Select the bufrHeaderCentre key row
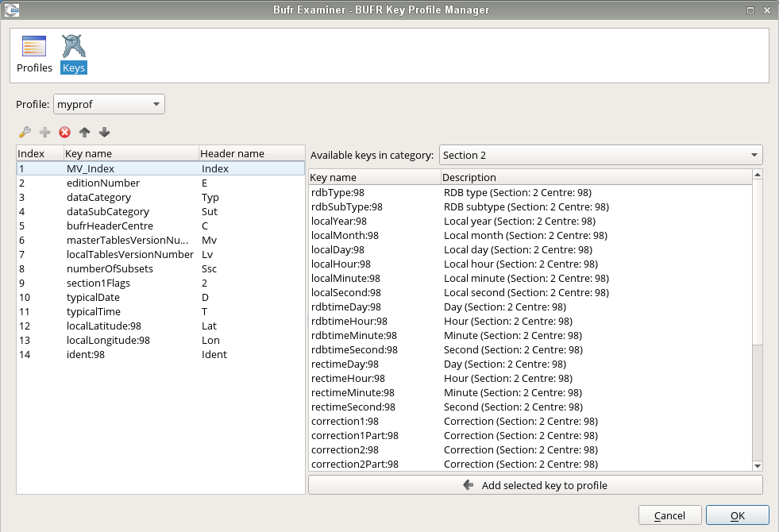The height and width of the screenshot is (532, 779). [160, 226]
